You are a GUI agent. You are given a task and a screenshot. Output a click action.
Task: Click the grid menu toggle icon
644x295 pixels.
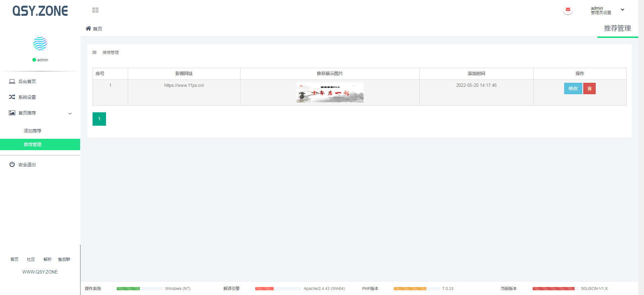pos(95,10)
